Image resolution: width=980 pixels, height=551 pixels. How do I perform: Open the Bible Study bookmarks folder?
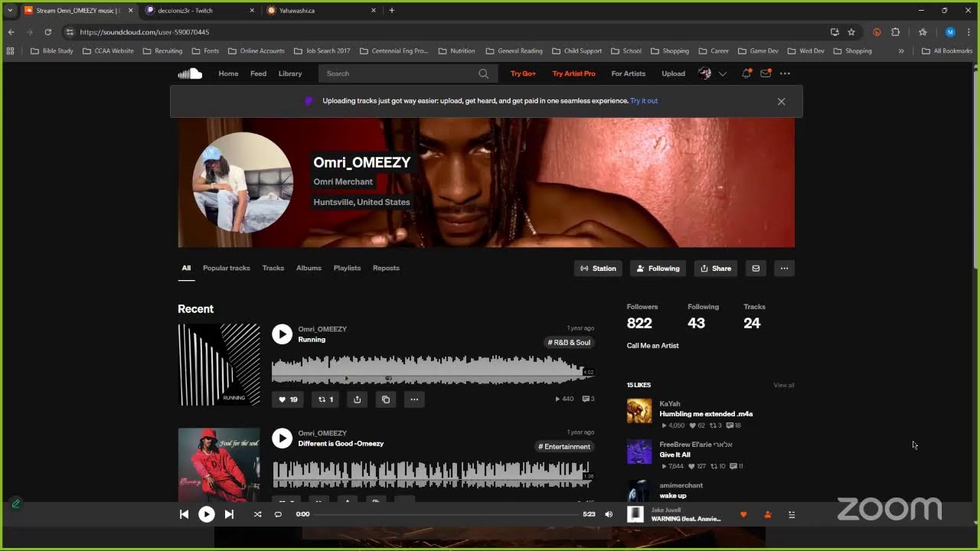[52, 51]
